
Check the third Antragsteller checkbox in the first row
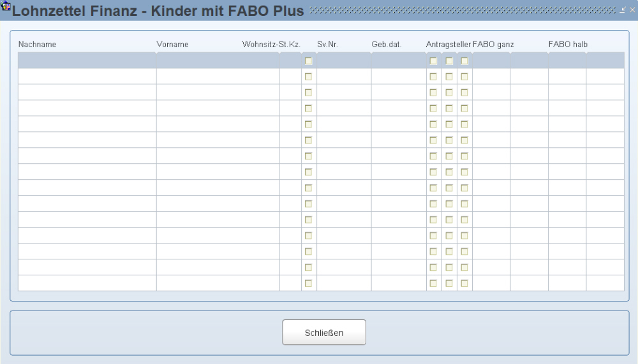tap(464, 61)
